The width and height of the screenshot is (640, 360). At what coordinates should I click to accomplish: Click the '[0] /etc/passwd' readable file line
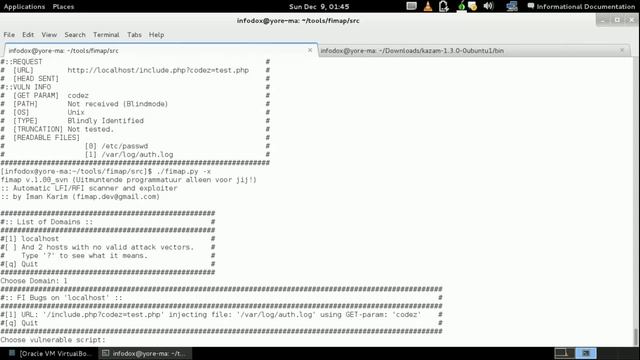[x=116, y=146]
